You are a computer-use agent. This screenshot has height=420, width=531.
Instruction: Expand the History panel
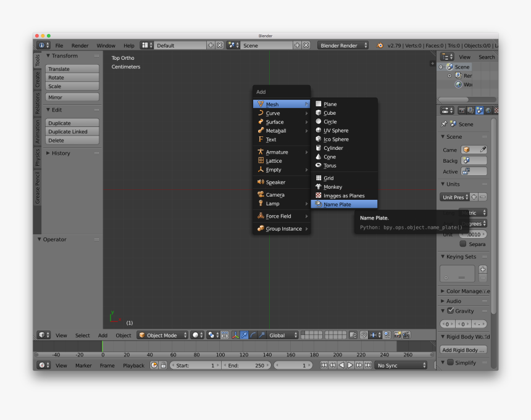coord(48,153)
